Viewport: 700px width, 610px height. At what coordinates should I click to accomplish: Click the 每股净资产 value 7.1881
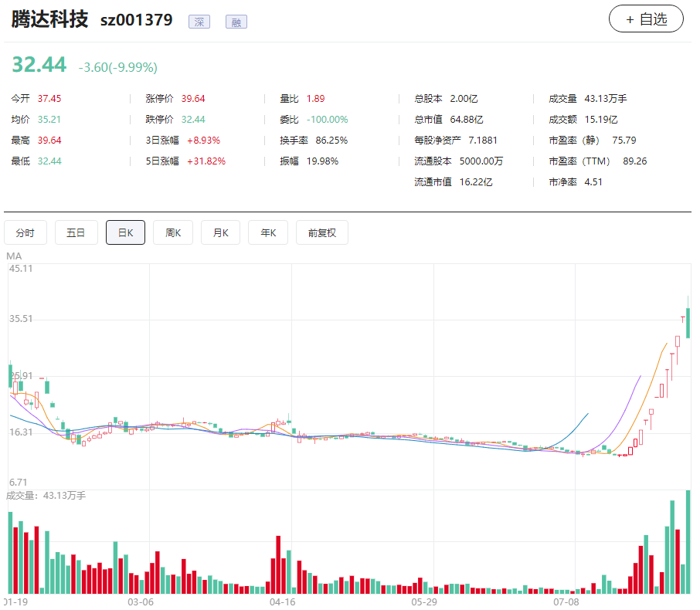pos(483,140)
